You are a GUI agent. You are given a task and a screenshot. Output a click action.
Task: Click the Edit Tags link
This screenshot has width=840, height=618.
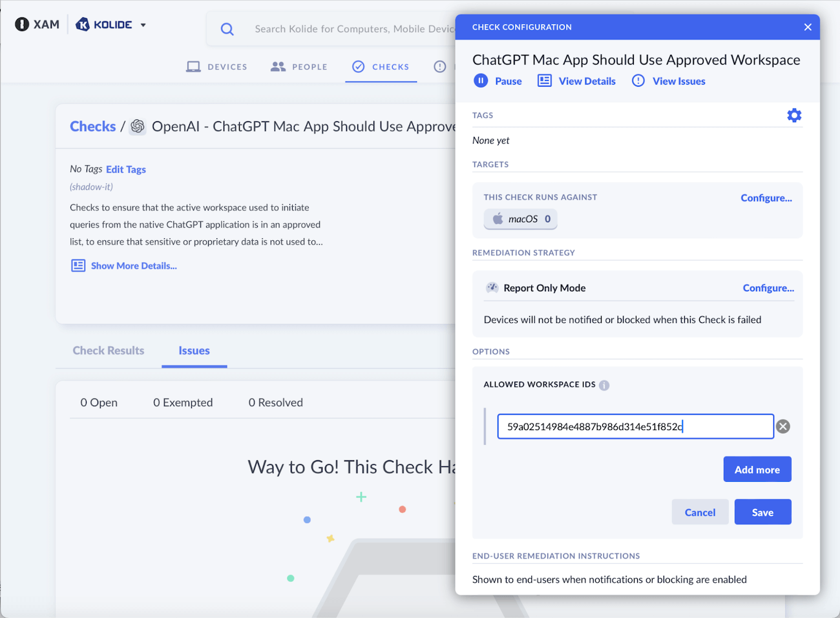pos(126,169)
